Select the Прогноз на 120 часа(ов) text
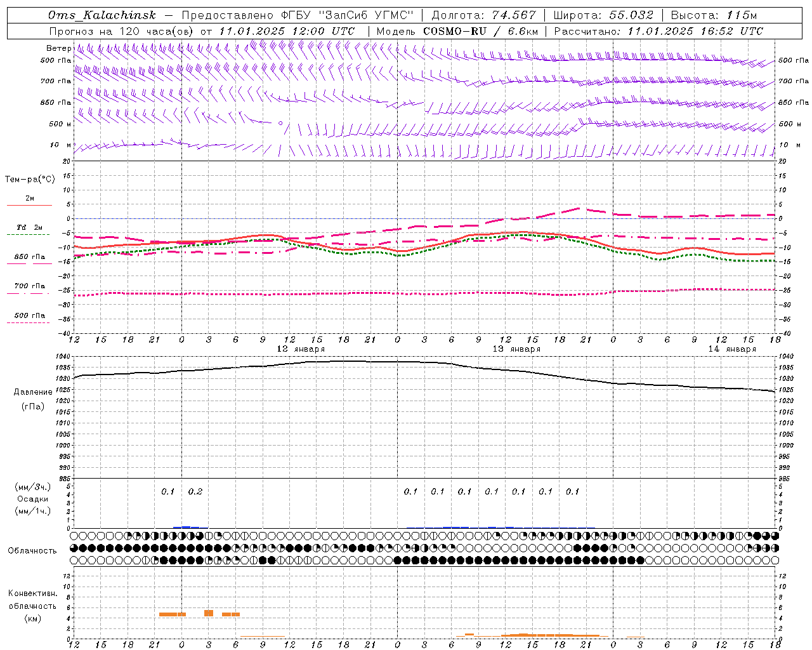 (x=122, y=31)
